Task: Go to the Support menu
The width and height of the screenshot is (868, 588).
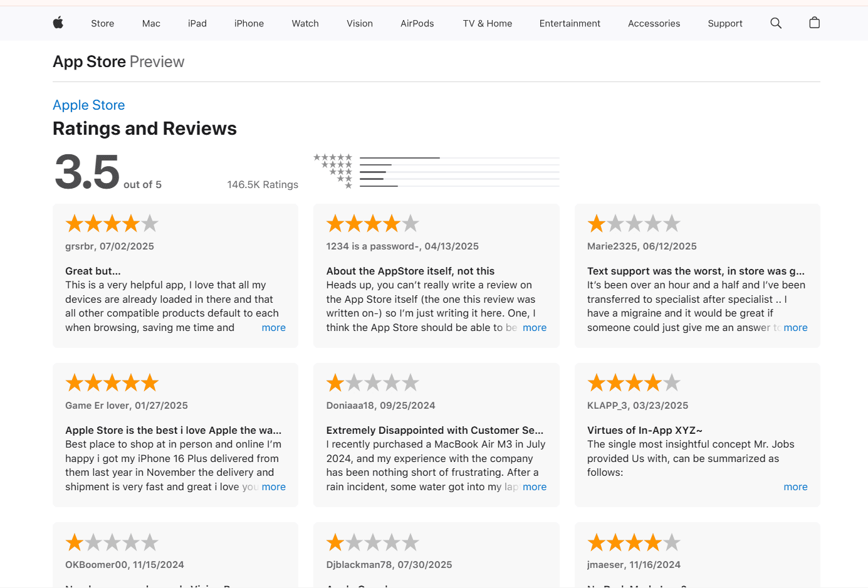Action: [724, 24]
